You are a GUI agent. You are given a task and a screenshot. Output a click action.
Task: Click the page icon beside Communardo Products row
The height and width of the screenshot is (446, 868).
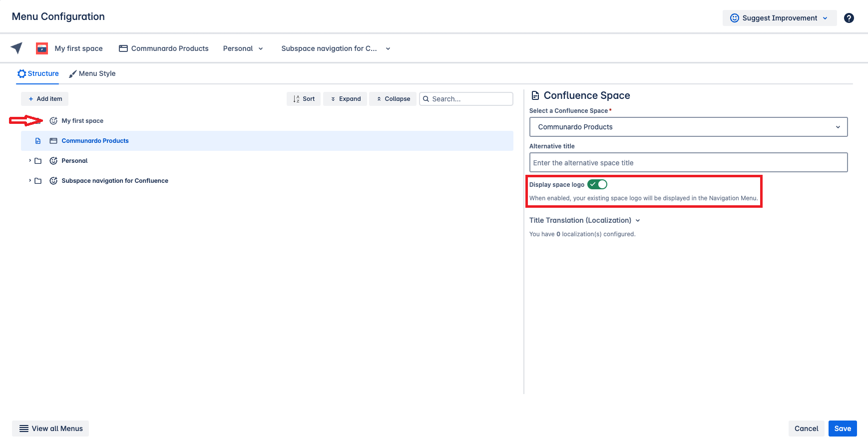tap(38, 141)
